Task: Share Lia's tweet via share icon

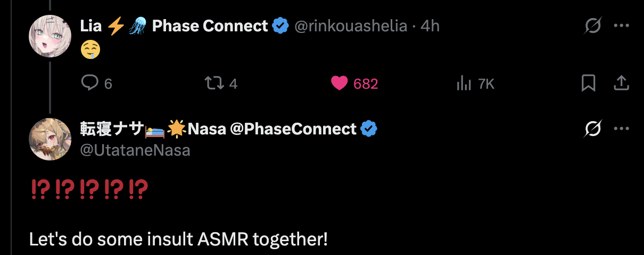Action: click(x=622, y=83)
